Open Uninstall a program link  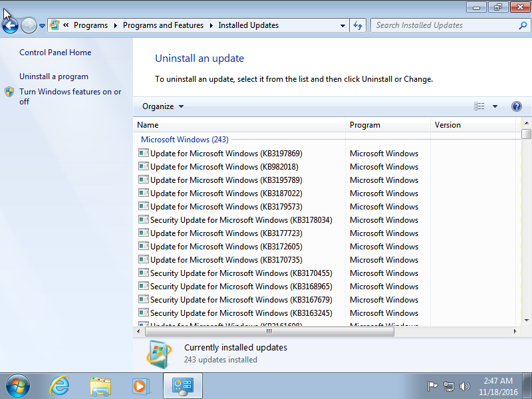pos(54,76)
